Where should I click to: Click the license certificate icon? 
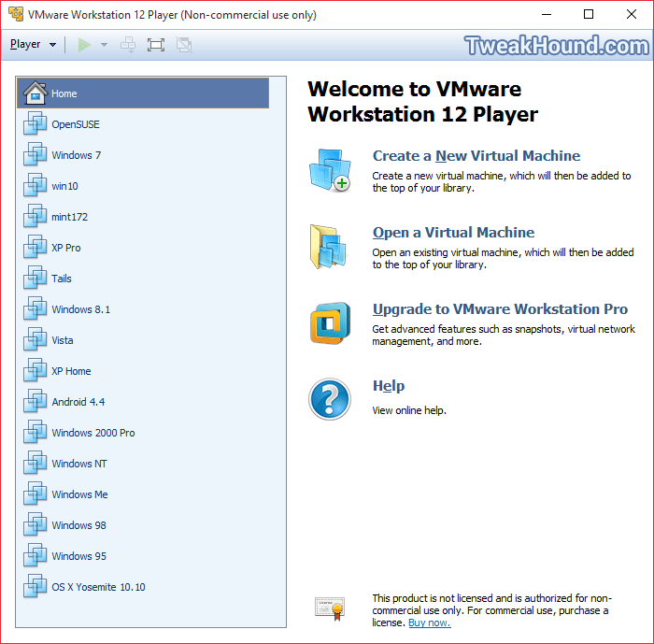[330, 608]
